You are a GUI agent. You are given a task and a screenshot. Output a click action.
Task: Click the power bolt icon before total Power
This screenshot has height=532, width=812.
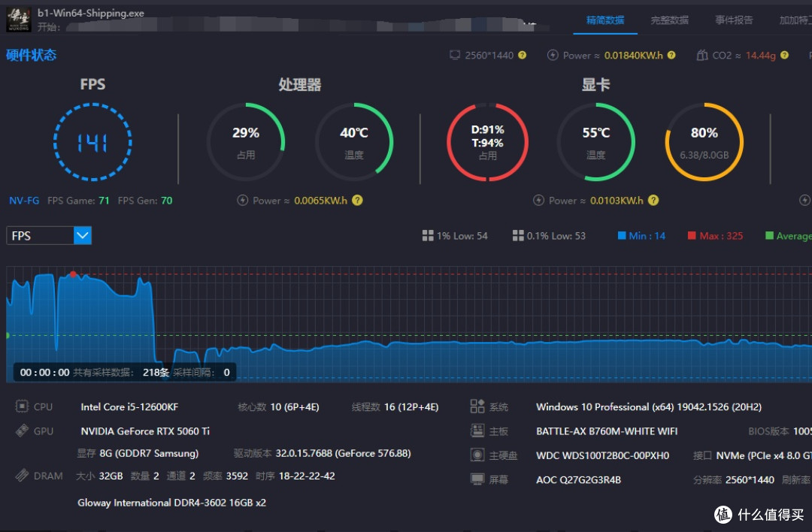(x=553, y=55)
